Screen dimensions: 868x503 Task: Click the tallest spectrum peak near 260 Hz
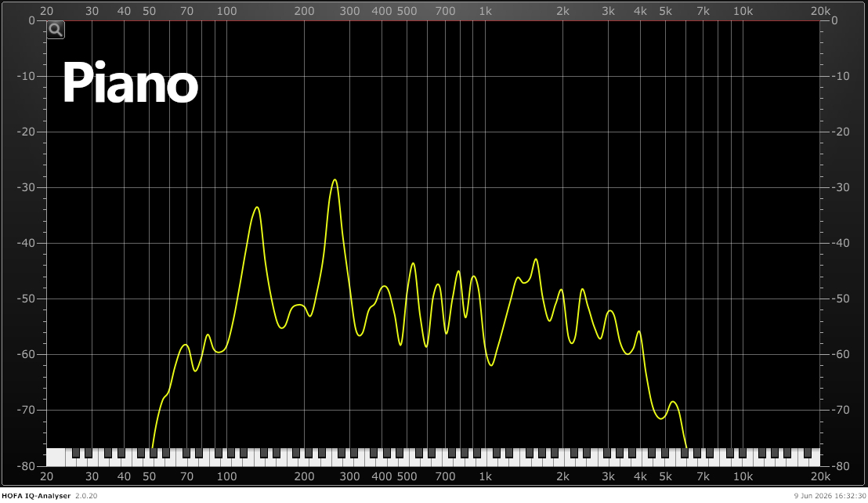coord(335,180)
